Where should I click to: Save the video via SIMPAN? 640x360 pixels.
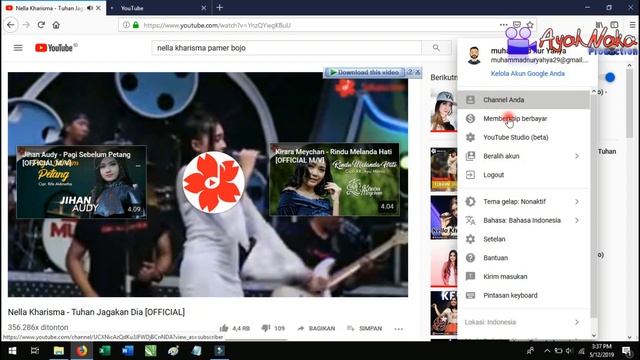[x=364, y=328]
